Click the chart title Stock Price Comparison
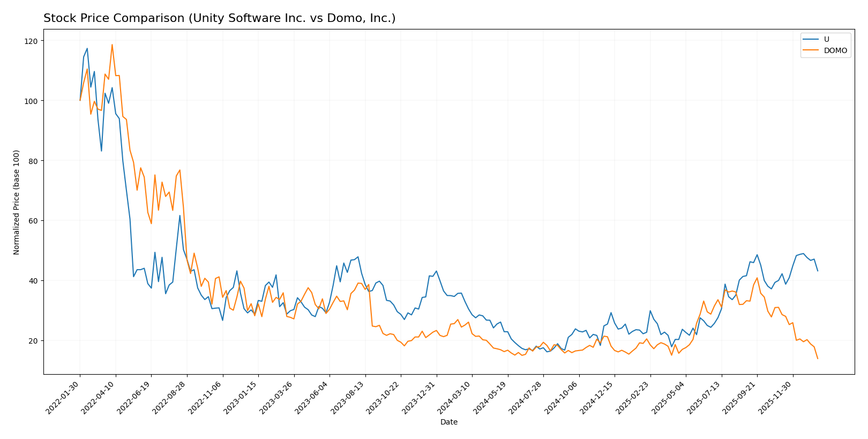Image resolution: width=868 pixels, height=439 pixels. [x=219, y=18]
